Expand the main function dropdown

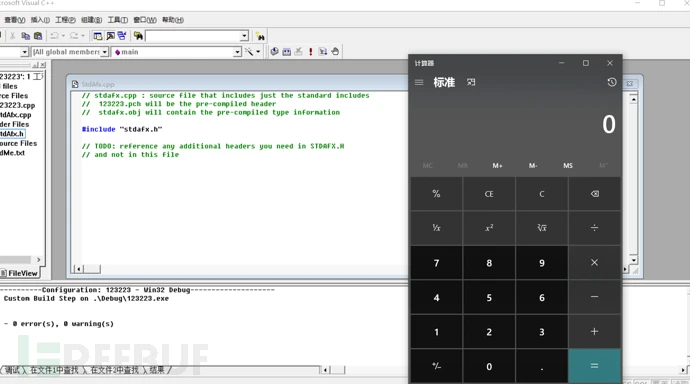tap(237, 52)
